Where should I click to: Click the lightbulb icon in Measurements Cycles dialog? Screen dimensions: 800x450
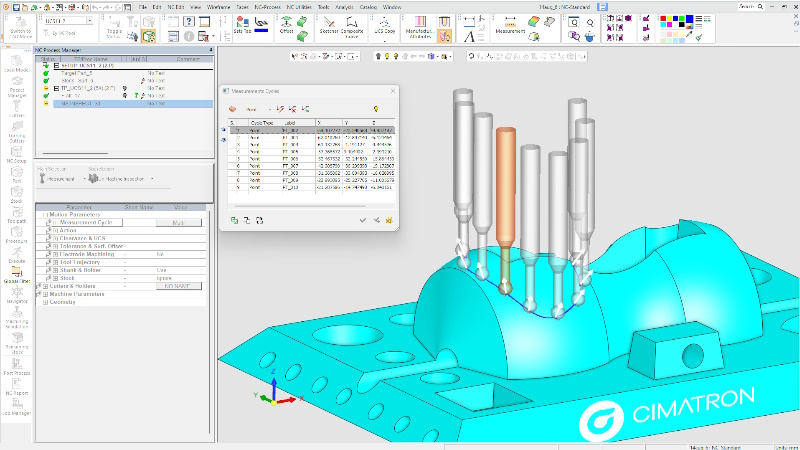tap(376, 109)
